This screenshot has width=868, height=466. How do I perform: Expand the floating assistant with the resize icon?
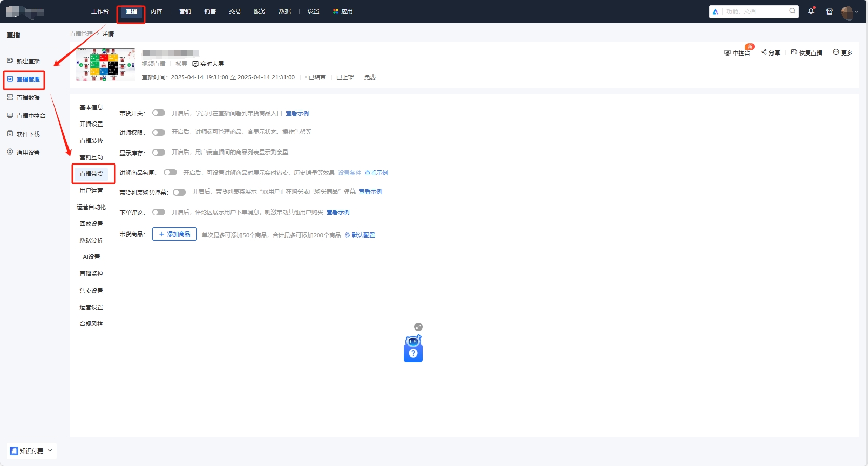pos(418,327)
